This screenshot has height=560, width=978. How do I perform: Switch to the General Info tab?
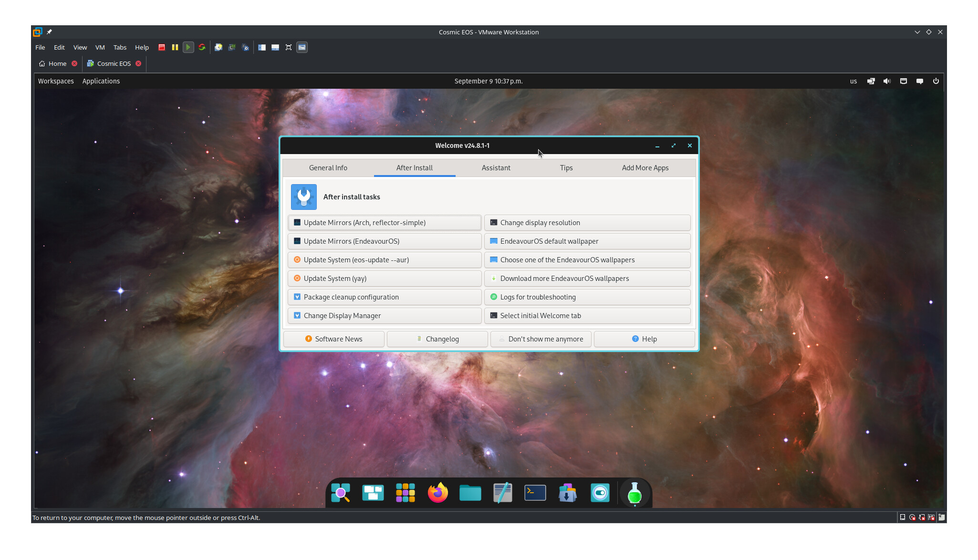pos(328,168)
